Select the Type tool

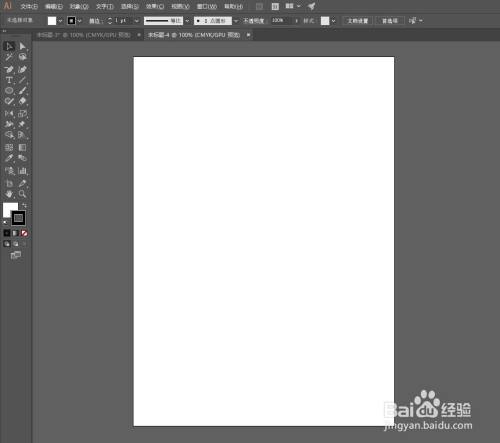(x=9, y=80)
